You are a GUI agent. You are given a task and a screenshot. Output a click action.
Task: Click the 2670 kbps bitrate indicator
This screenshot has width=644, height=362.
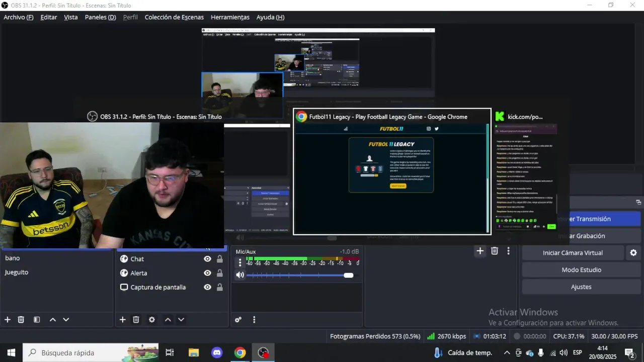point(446,336)
